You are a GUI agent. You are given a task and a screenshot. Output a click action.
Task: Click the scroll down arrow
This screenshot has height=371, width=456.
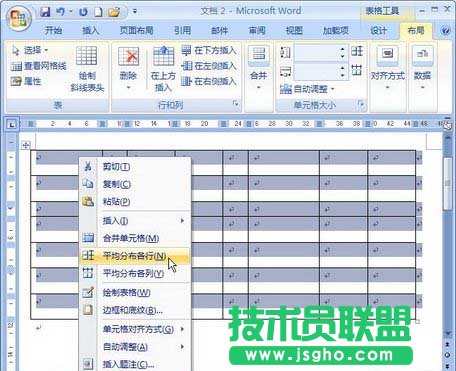[x=447, y=334]
